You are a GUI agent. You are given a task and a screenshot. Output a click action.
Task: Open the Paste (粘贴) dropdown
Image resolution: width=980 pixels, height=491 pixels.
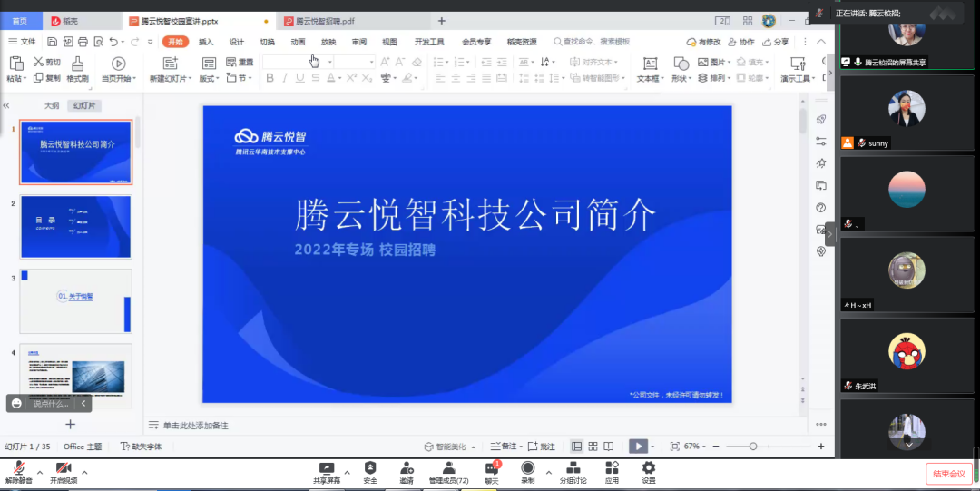click(16, 79)
